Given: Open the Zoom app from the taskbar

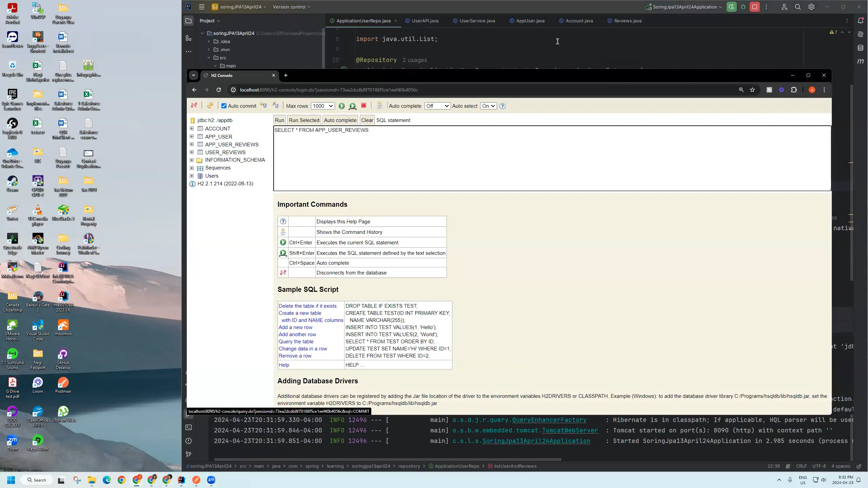Looking at the screenshot, I should click(x=211, y=480).
